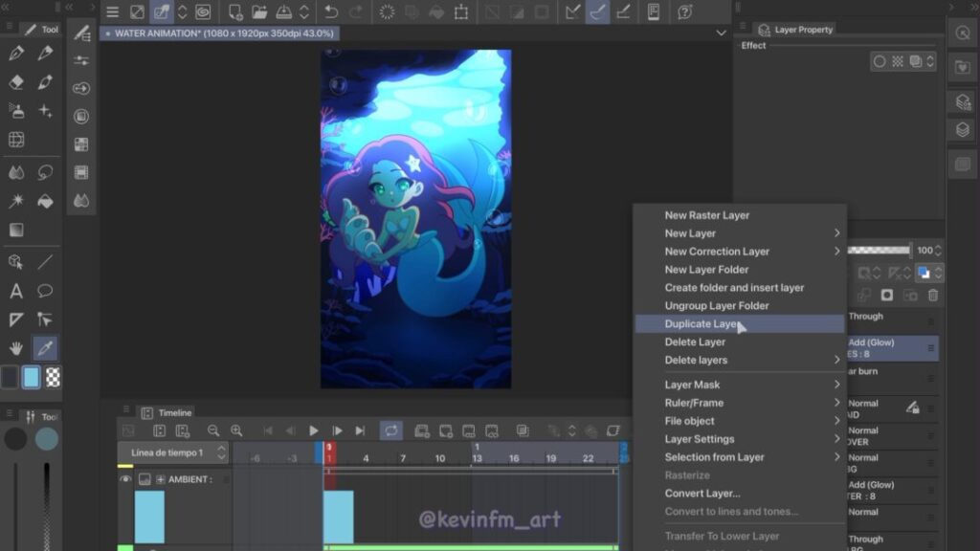
Task: Adjust the opacity value stepper
Action: (938, 250)
